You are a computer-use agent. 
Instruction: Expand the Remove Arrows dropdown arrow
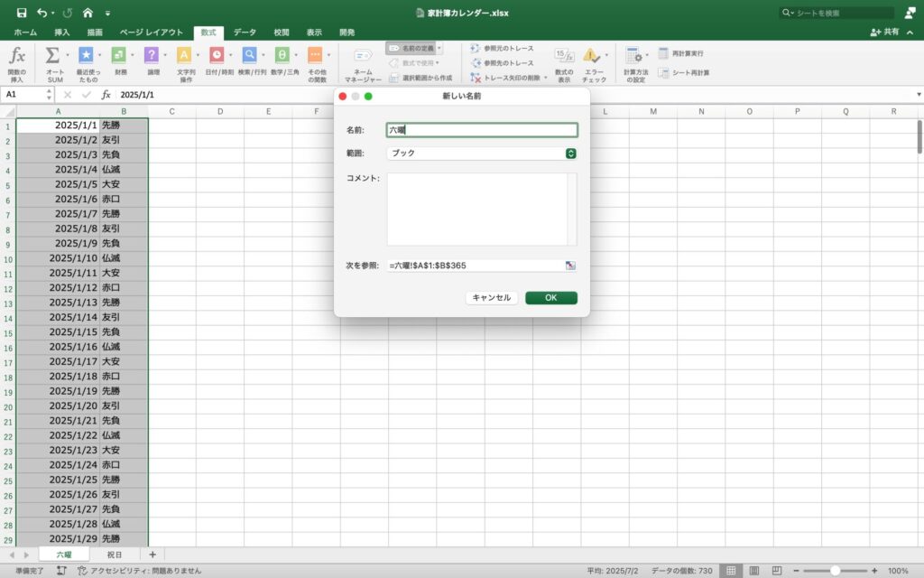546,78
